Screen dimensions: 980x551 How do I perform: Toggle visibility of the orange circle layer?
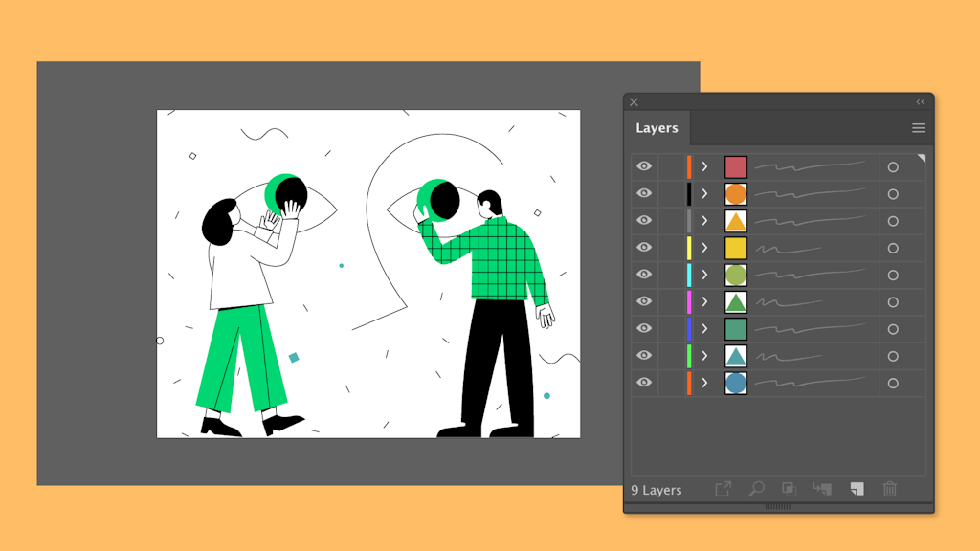tap(644, 193)
